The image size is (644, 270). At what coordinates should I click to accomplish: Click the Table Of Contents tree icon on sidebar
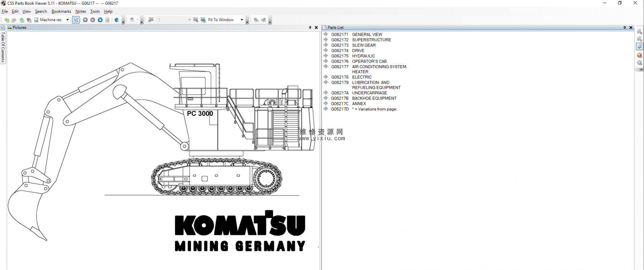coord(3,28)
